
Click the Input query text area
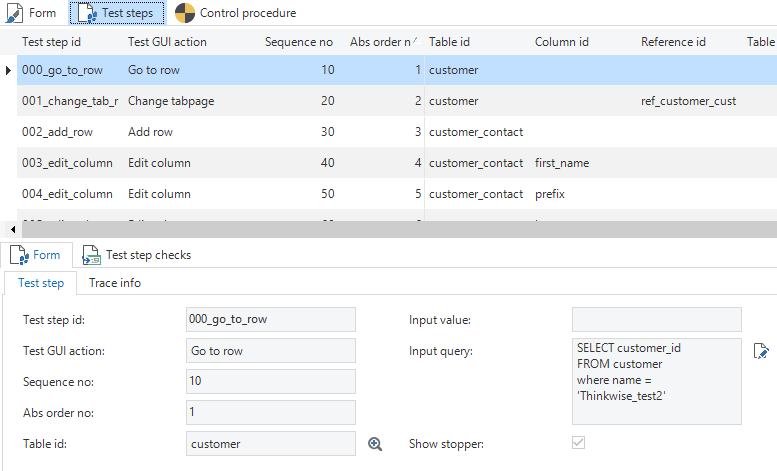[x=656, y=380]
